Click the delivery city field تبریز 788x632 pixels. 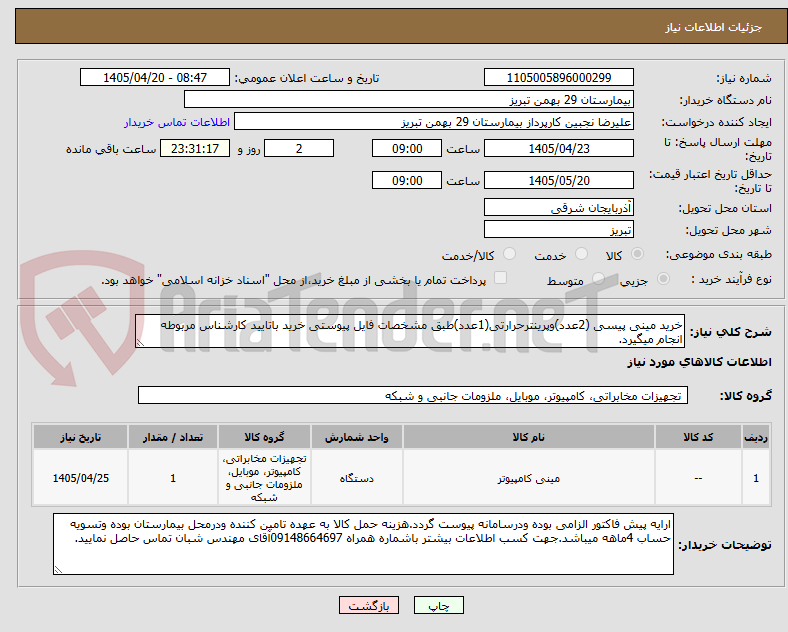point(559,230)
